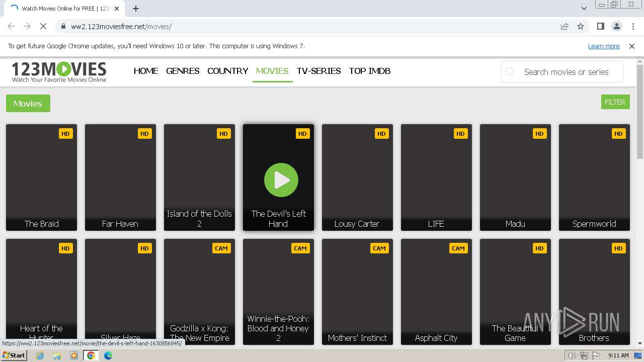The width and height of the screenshot is (644, 362).
Task: Stop page loading button
Action: click(x=43, y=27)
